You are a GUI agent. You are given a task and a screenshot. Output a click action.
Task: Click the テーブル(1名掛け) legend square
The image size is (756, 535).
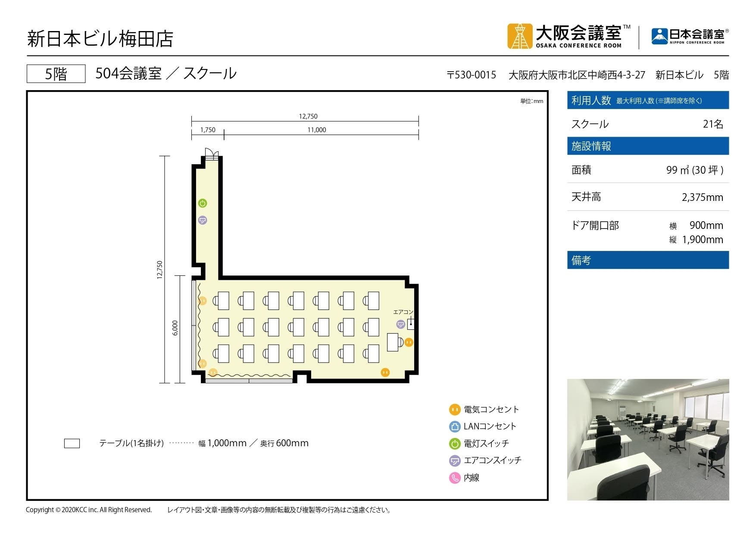click(x=72, y=443)
